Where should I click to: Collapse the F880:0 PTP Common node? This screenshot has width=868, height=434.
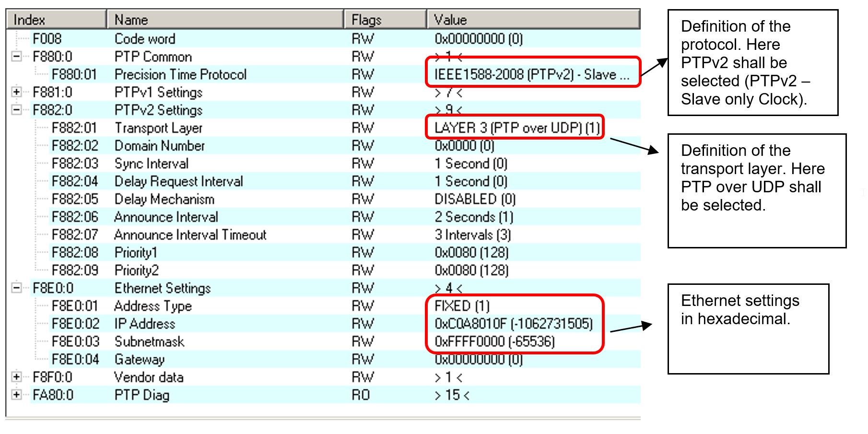(x=16, y=57)
